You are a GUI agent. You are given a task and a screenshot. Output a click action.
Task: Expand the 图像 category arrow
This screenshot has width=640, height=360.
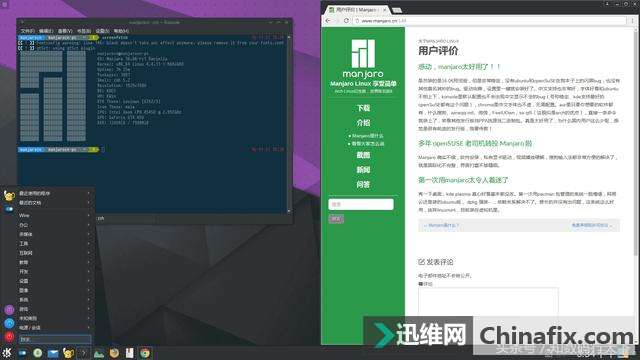click(88, 290)
